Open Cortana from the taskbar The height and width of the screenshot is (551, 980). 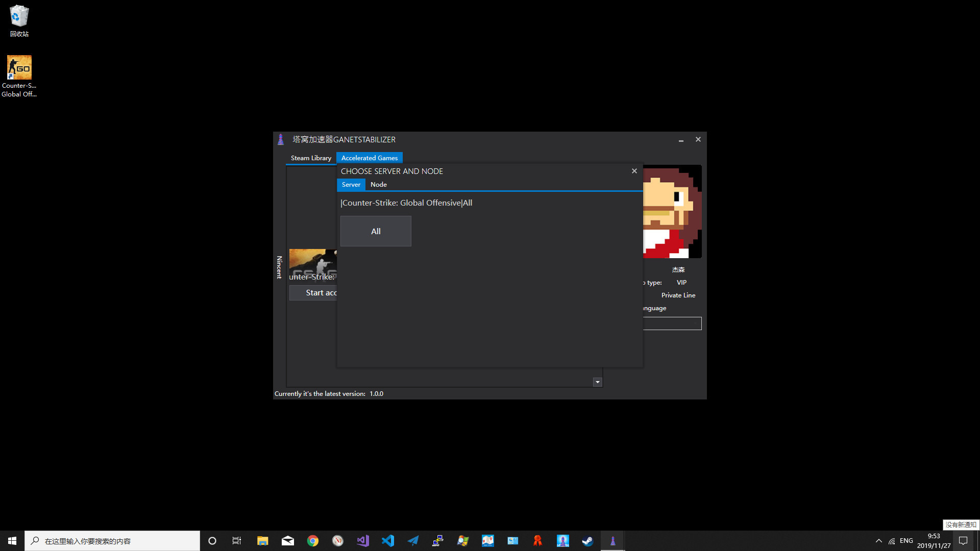click(x=212, y=541)
